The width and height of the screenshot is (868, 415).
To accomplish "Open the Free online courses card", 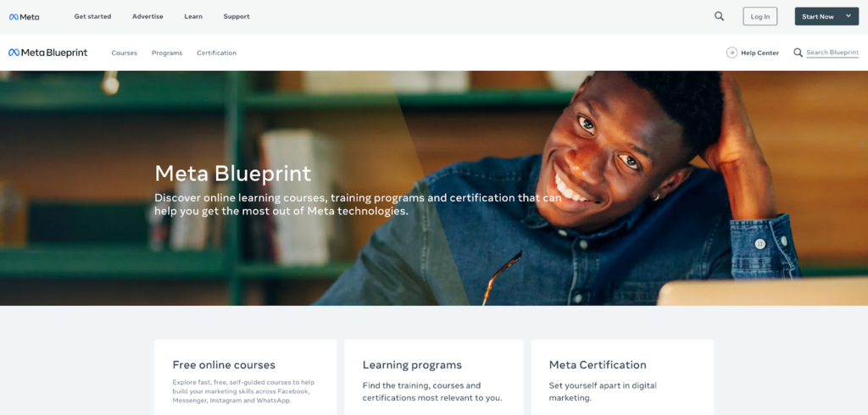I will click(245, 378).
